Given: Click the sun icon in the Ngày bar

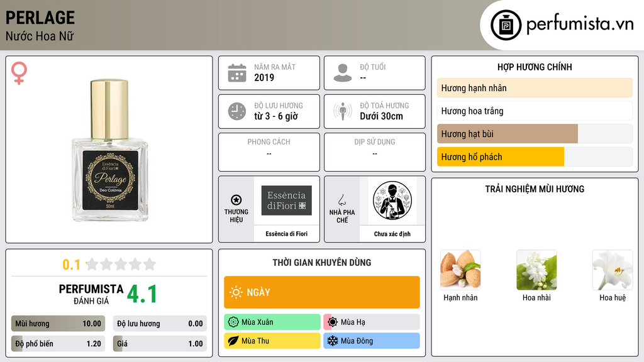Looking at the screenshot, I should 236,292.
